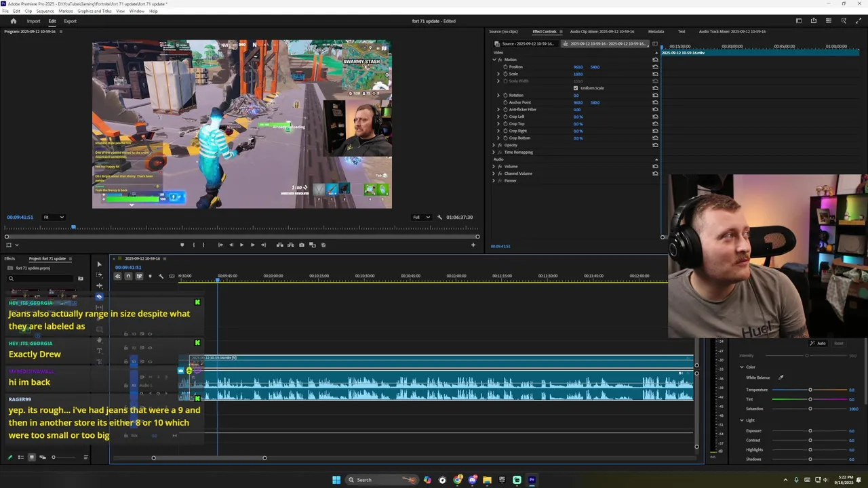Add a marker from the timeline header
The height and width of the screenshot is (488, 868).
point(150,276)
